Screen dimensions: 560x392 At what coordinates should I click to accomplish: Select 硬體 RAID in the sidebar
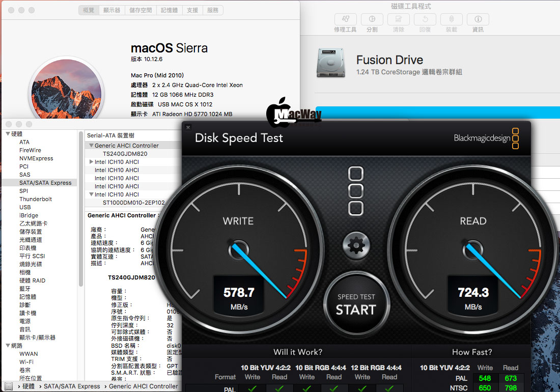coord(32,281)
